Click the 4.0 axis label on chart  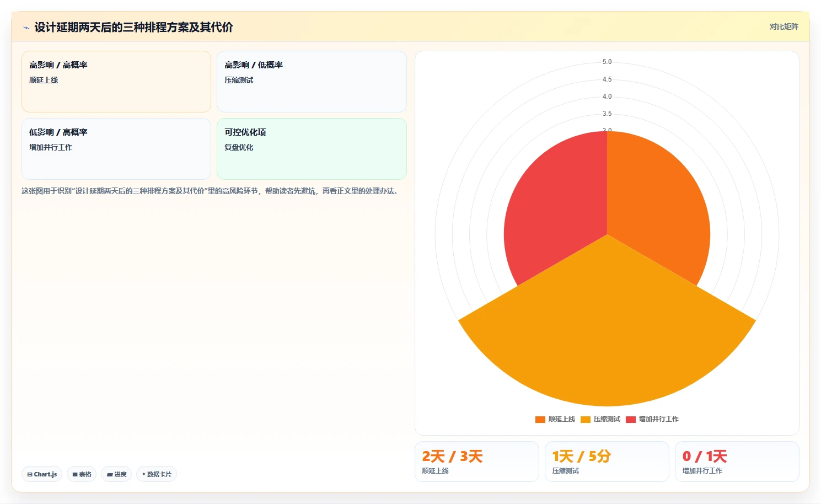pos(607,96)
